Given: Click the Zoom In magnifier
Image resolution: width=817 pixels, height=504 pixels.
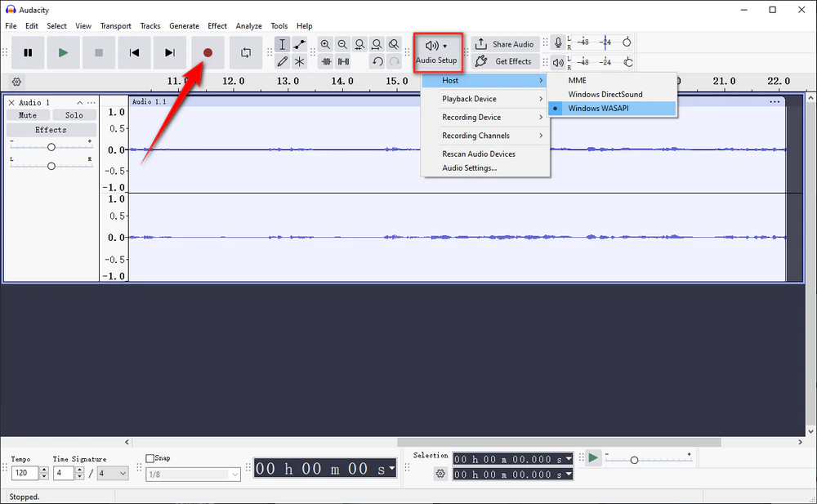Looking at the screenshot, I should [325, 44].
